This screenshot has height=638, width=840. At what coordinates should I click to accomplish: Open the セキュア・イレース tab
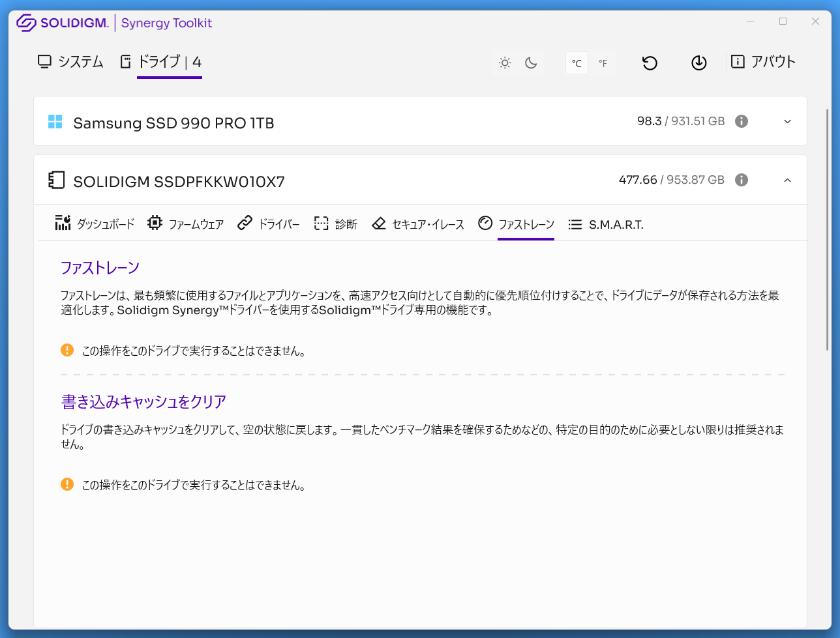418,224
